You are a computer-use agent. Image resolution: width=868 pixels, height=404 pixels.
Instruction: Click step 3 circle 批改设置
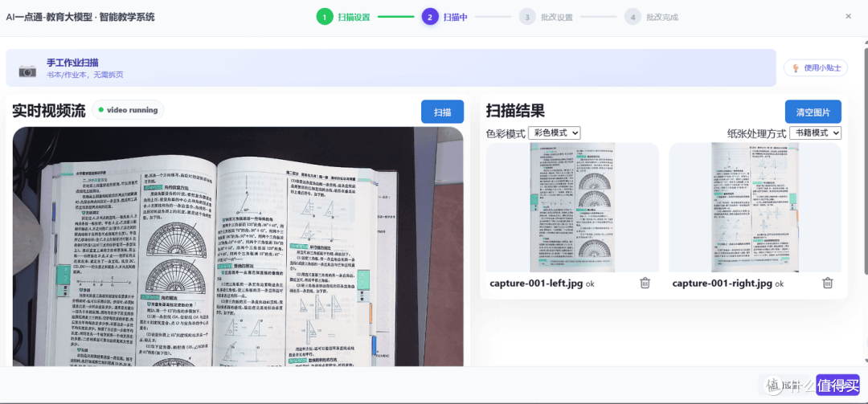527,17
